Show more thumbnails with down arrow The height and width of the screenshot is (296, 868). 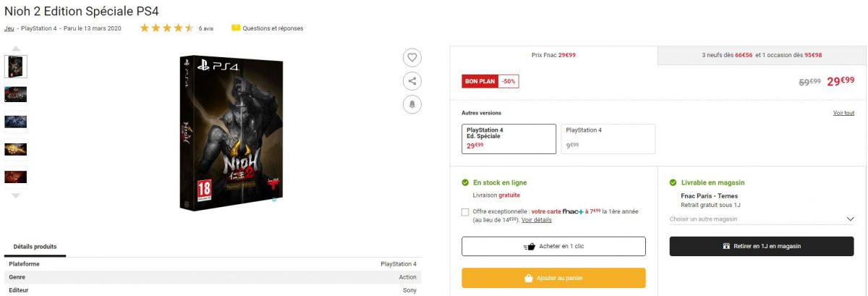point(16,196)
